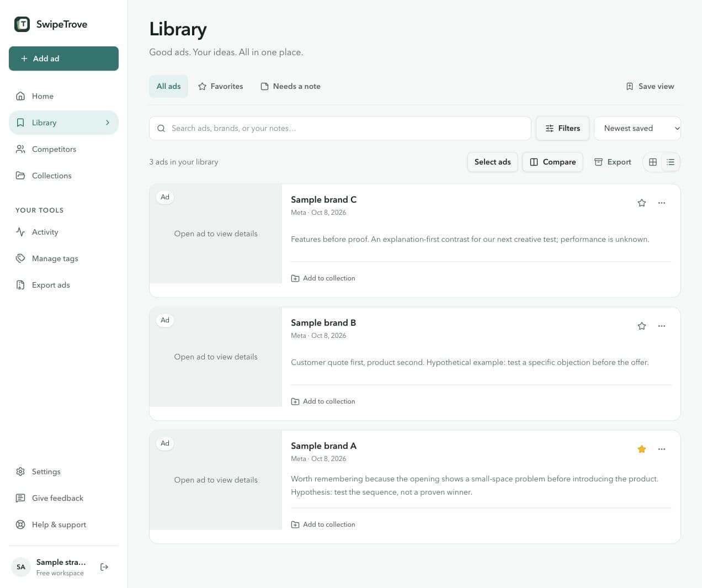The height and width of the screenshot is (588, 702).
Task: Click the Ad badge on Sample brand B
Action: click(x=165, y=320)
